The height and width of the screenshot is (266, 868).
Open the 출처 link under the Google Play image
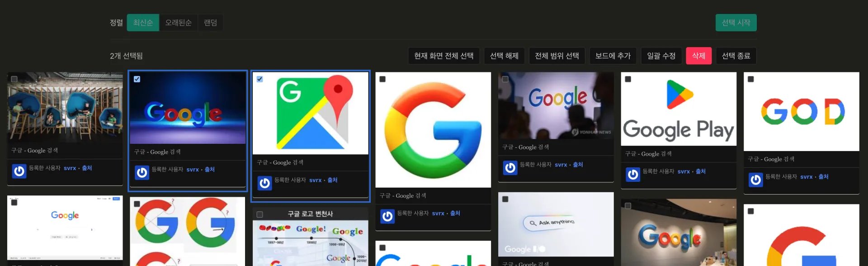coord(701,171)
